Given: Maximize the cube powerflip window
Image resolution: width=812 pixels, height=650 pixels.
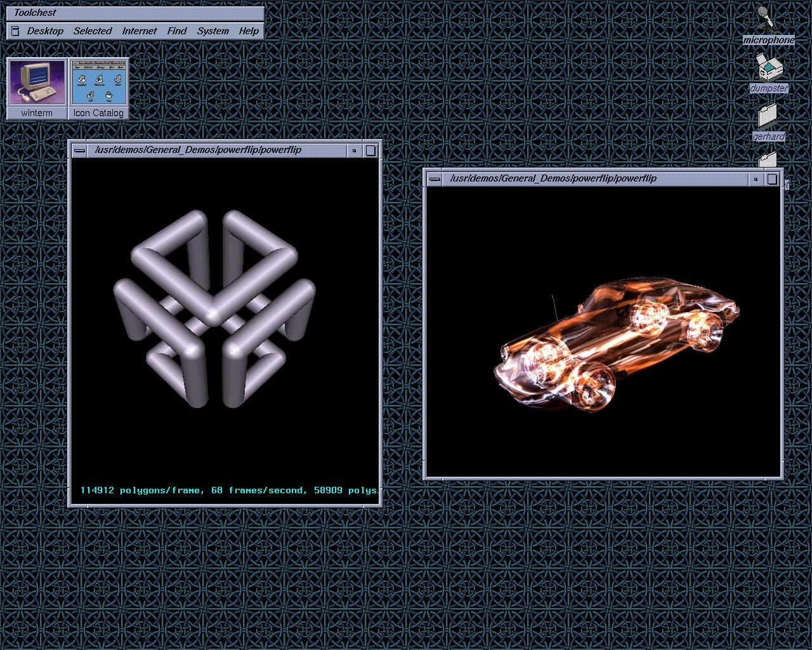Looking at the screenshot, I should click(371, 150).
